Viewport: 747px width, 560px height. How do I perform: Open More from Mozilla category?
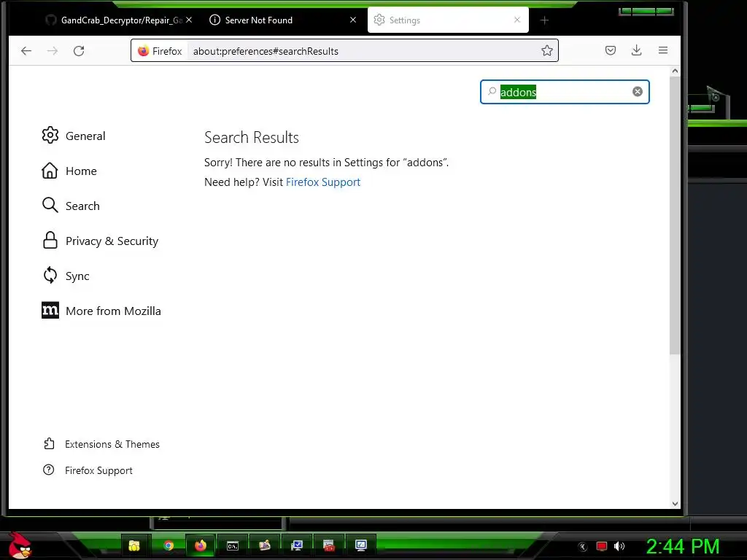pos(101,311)
